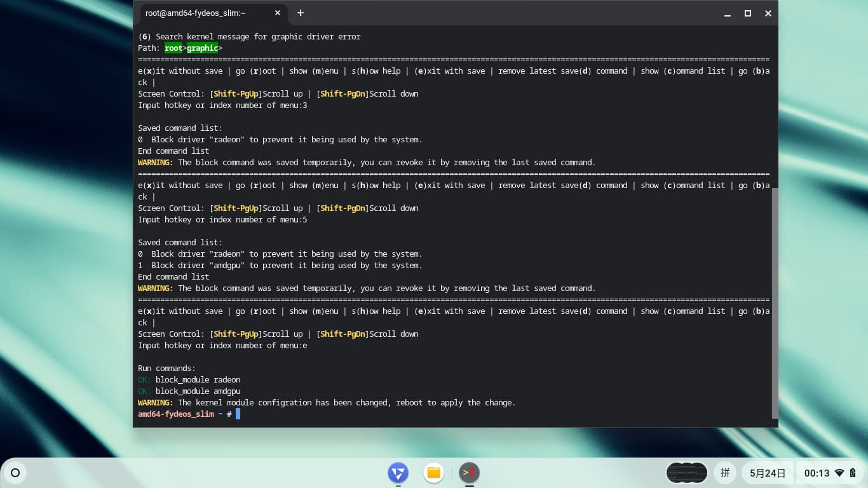Click the green 'root' path segment
The width and height of the screenshot is (868, 488).
173,48
